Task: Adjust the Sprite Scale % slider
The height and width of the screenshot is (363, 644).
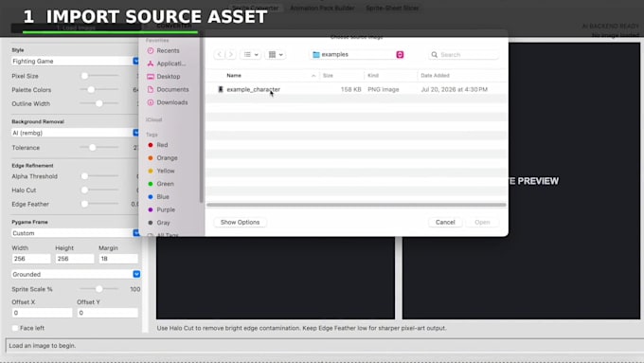Action: (99, 289)
